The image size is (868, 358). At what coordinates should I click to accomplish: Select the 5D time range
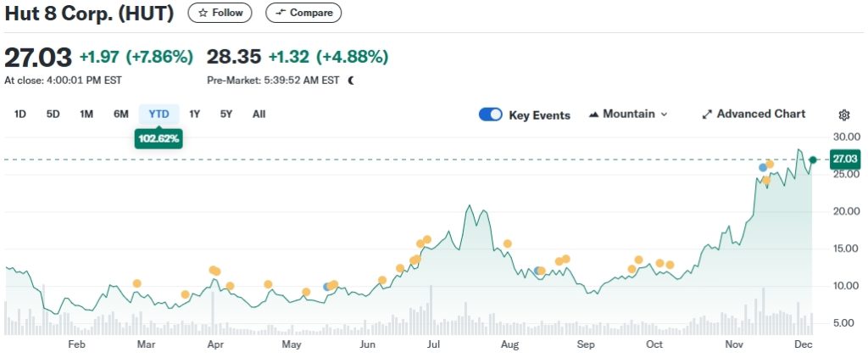tap(53, 115)
